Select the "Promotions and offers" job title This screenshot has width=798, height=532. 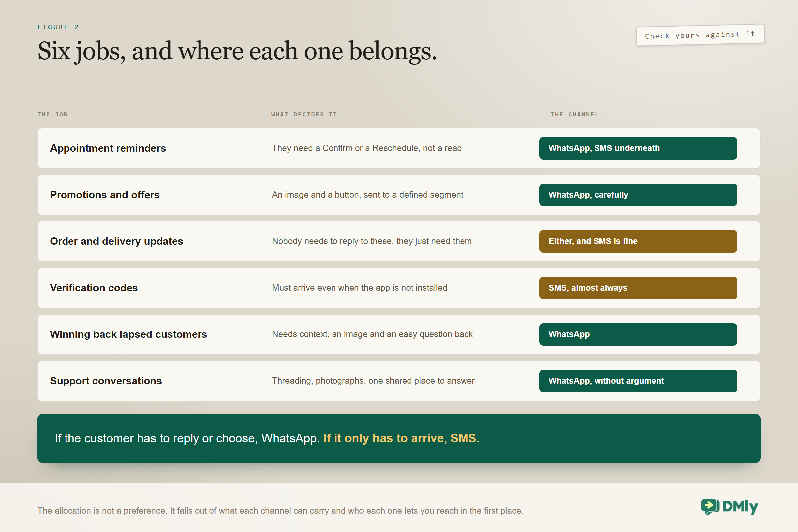[104, 195]
